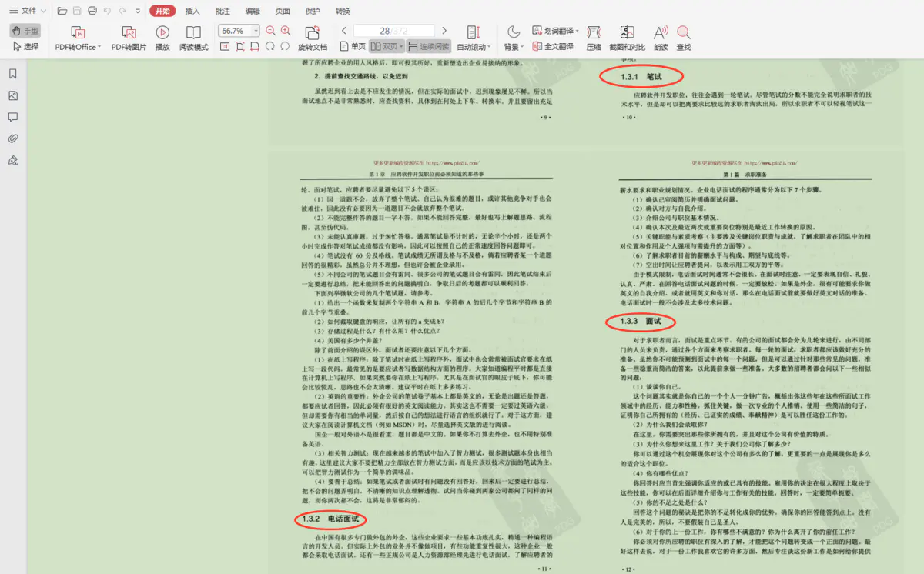The width and height of the screenshot is (924, 574).
Task: Set actual size 1:1 view
Action: pos(225,47)
